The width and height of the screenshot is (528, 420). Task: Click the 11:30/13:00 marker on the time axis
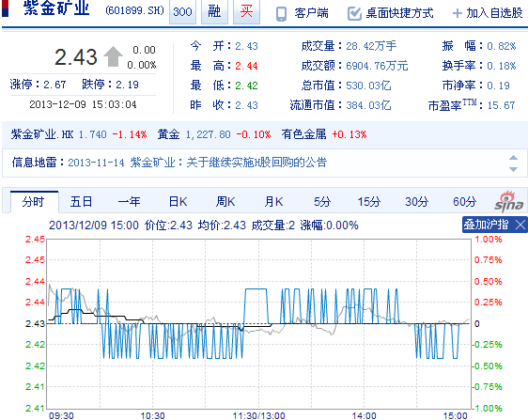click(258, 415)
